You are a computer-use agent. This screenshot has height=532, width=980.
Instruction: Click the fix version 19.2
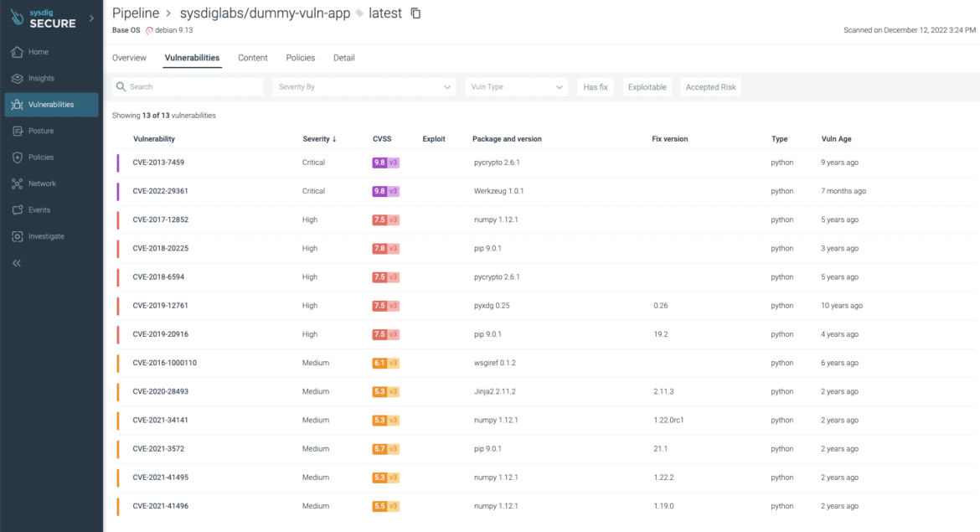click(661, 334)
